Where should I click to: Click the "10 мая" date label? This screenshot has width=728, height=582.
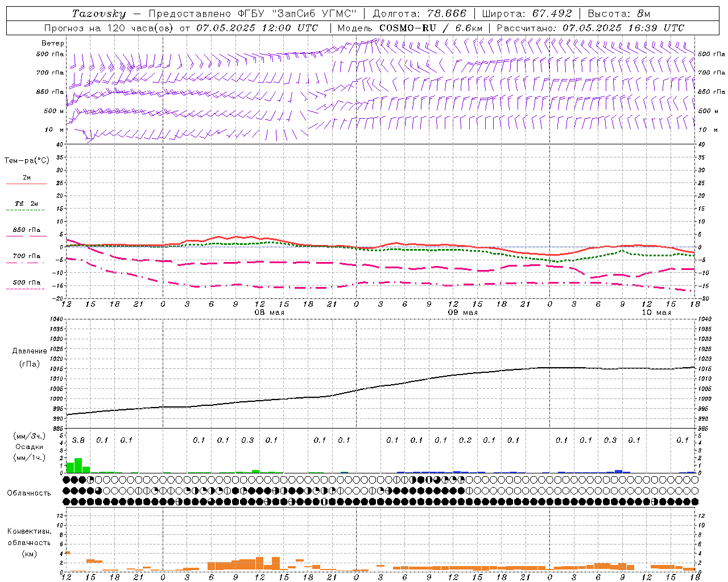656,313
